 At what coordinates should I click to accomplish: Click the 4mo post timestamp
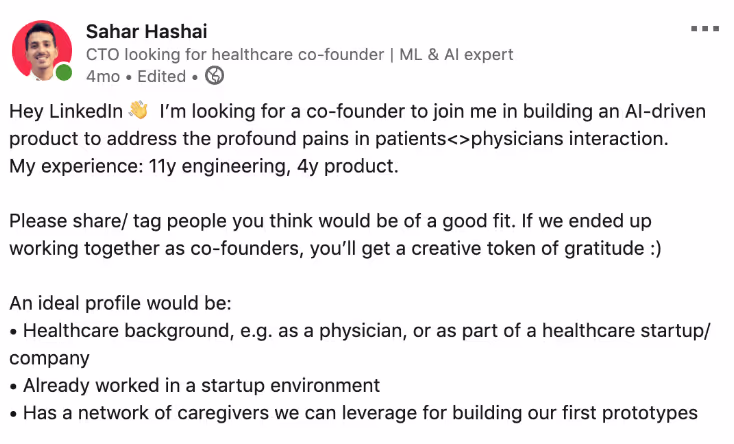[103, 76]
